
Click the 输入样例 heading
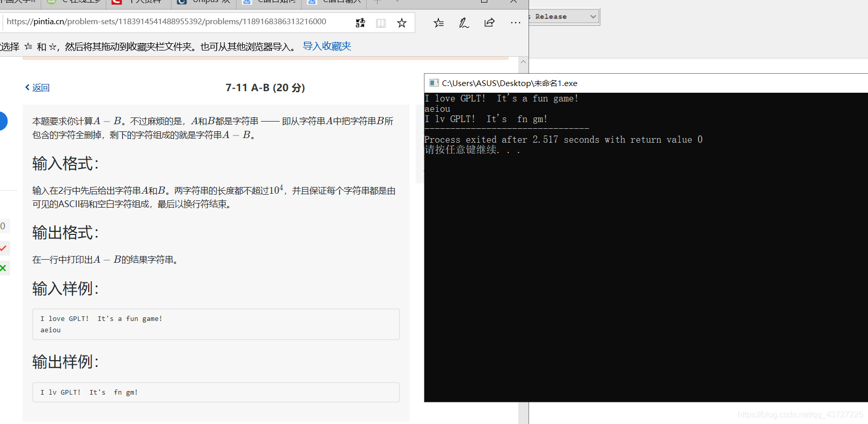click(65, 288)
